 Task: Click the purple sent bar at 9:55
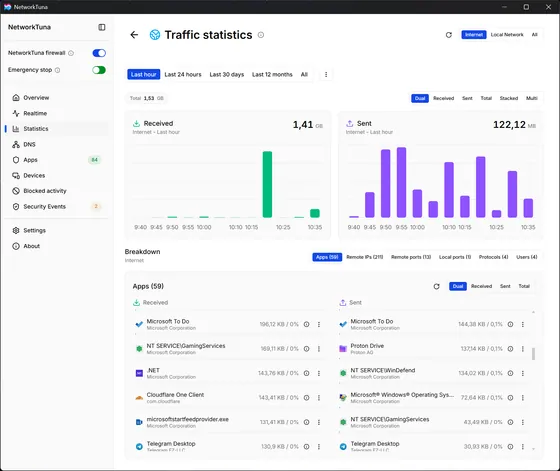401,182
